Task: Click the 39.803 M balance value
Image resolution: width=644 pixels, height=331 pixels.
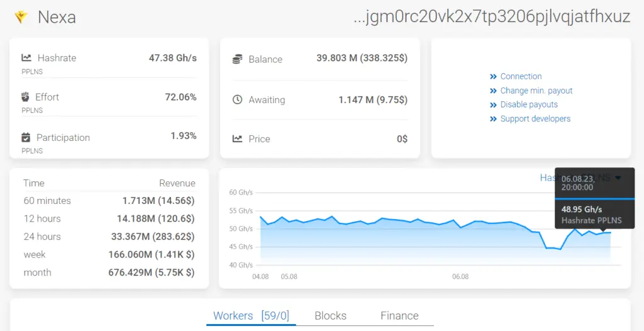Action: pyautogui.click(x=362, y=58)
